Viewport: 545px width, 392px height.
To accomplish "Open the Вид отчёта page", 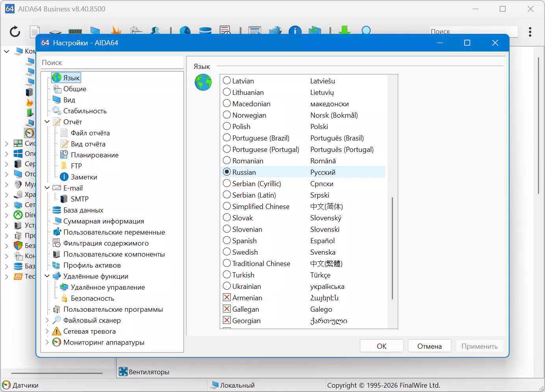I will [83, 144].
